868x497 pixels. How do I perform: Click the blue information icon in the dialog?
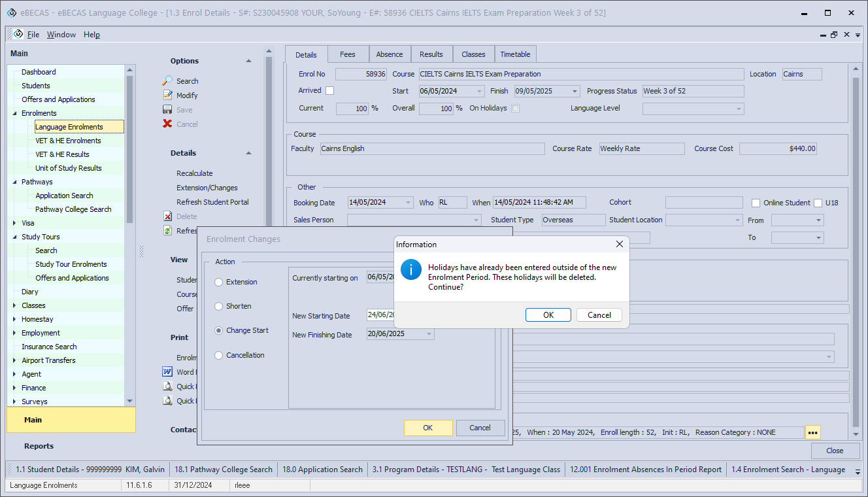click(x=410, y=269)
